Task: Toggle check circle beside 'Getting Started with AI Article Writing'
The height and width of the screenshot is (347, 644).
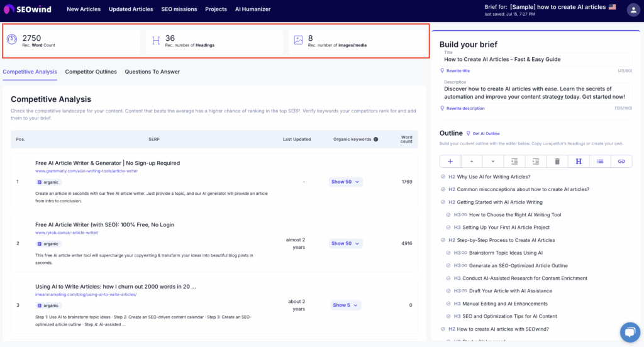Action: (443, 202)
